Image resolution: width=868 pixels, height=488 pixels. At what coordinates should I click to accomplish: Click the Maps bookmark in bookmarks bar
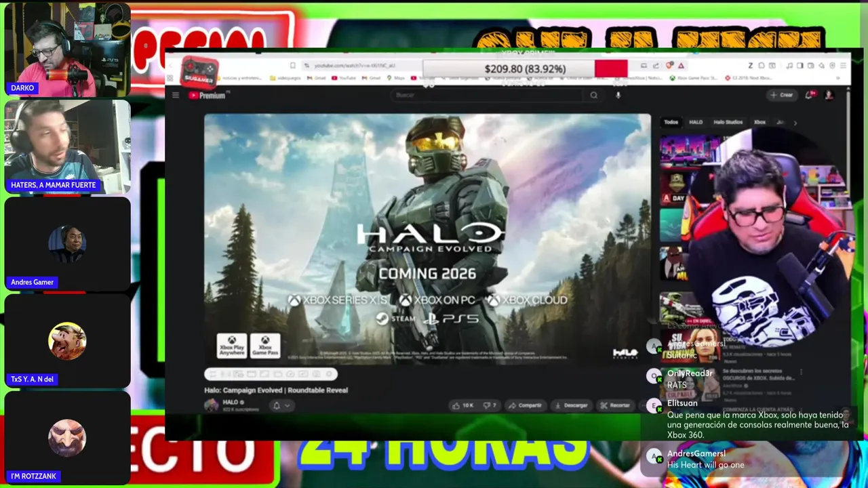(x=394, y=78)
